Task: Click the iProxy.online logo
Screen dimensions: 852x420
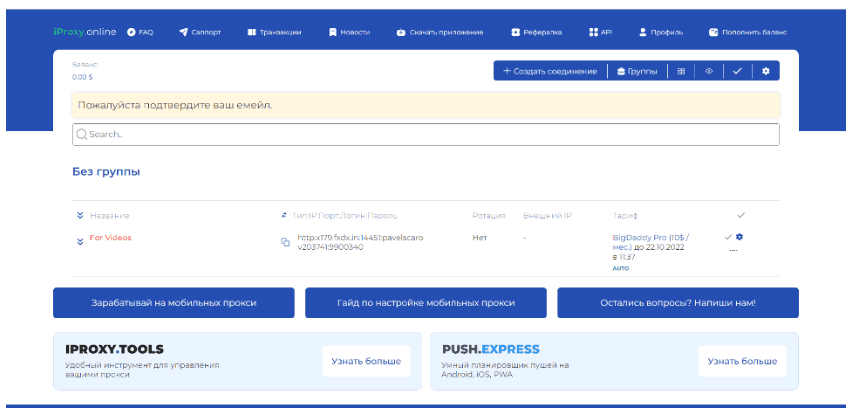Action: (85, 32)
